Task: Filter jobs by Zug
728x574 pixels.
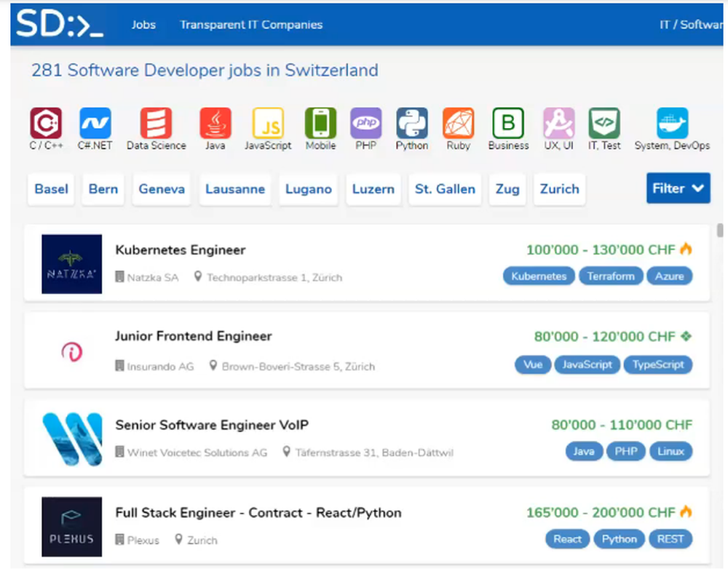Action: pos(507,189)
